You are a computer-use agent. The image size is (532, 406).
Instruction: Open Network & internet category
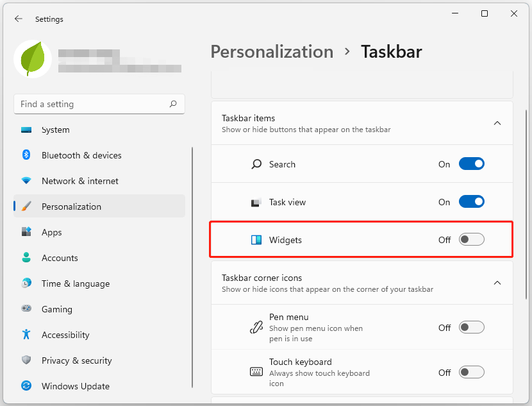tap(99, 181)
